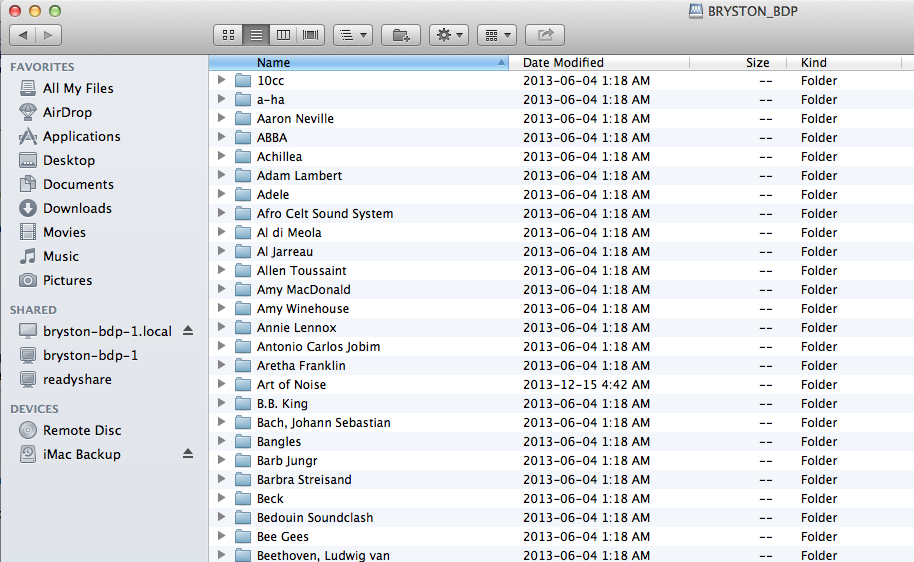This screenshot has width=914, height=562.
Task: Select the Barbra Streisand folder
Action: (x=304, y=480)
